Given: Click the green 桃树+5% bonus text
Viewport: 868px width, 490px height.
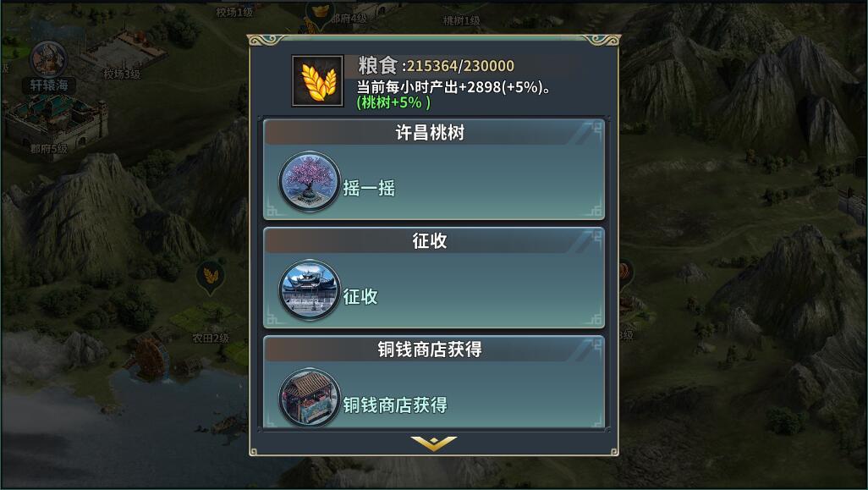Looking at the screenshot, I should pos(393,102).
